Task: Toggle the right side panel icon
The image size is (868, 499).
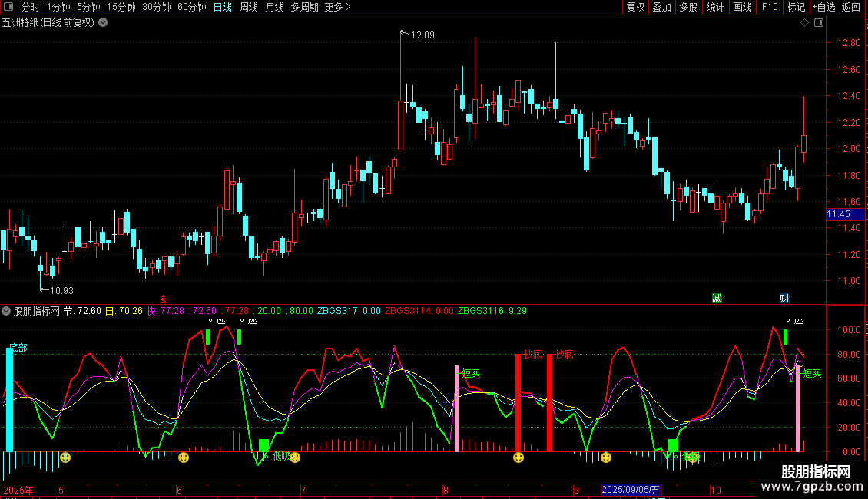Action: click(819, 23)
